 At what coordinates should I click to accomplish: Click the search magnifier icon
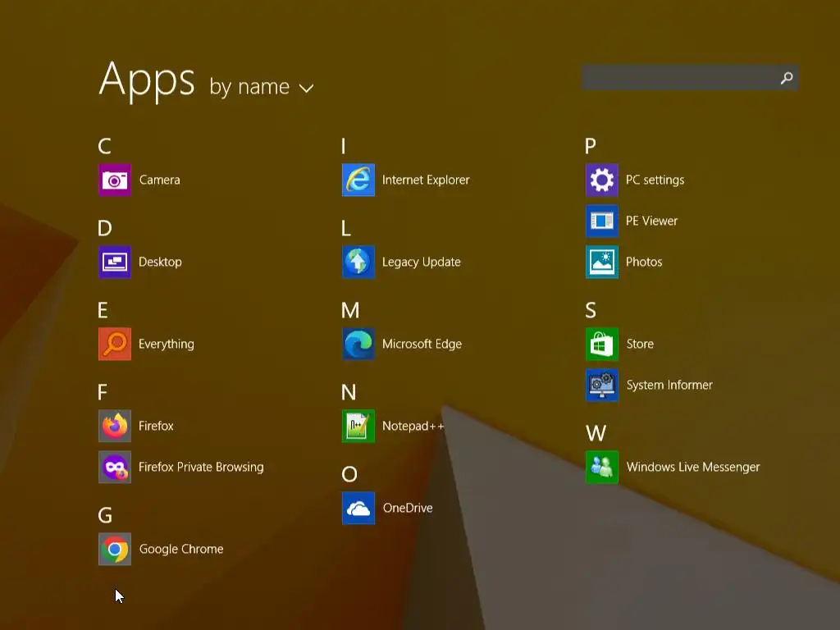point(787,78)
